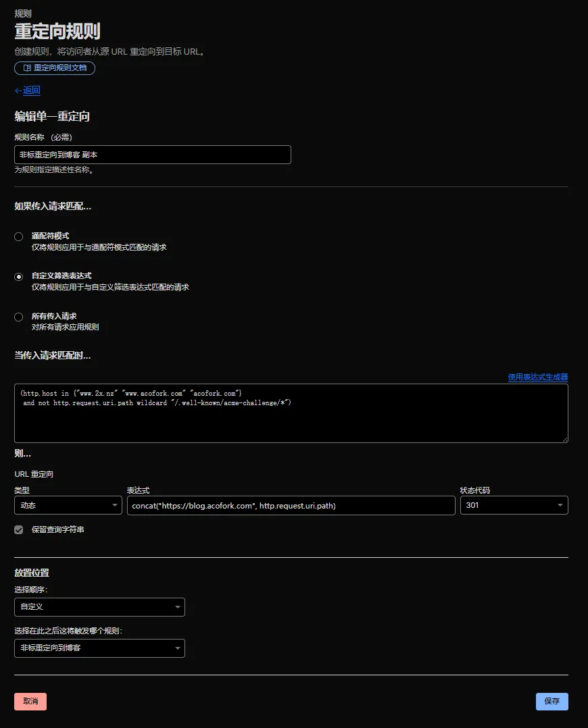Viewport: 588px width, 728px height.
Task: Expand the dropdown showing 非标重定向到博客
Action: [x=99, y=648]
